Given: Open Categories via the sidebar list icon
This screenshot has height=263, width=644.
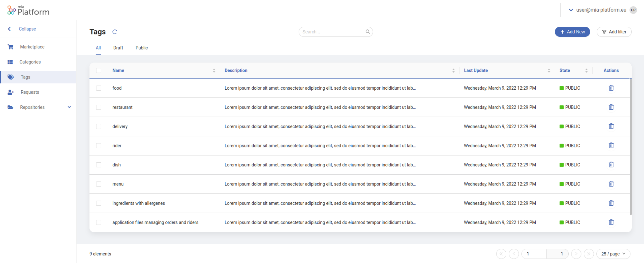Looking at the screenshot, I should click(x=10, y=62).
